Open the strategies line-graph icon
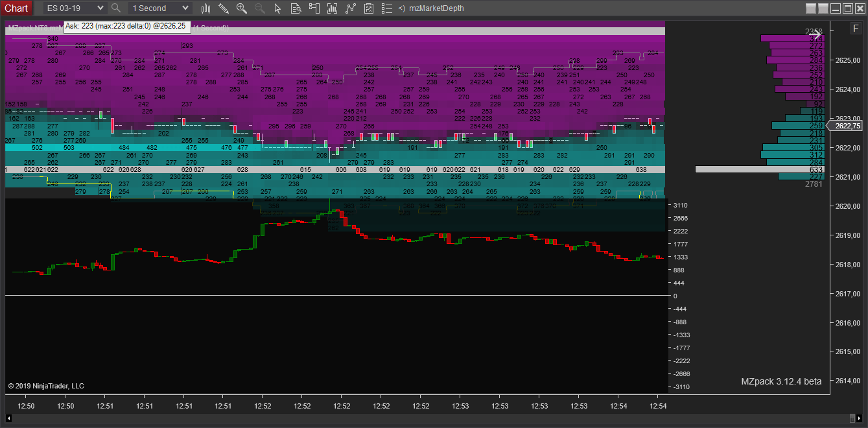This screenshot has height=428, width=868. coord(351,8)
